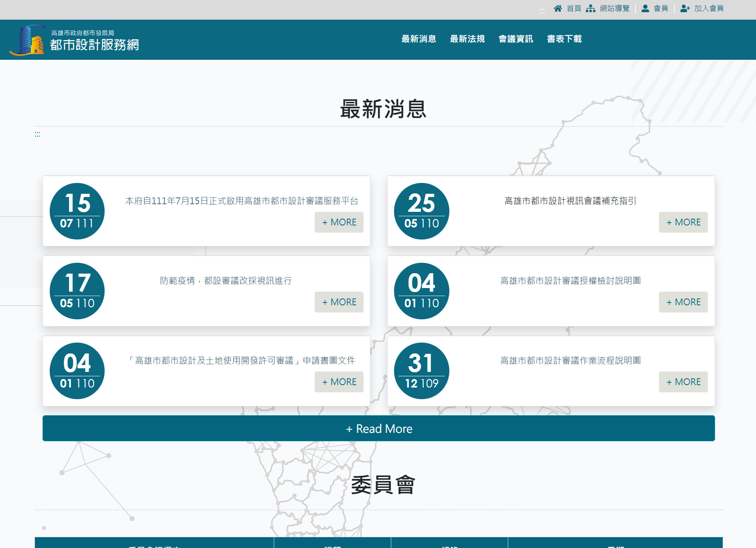Viewport: 756px width, 548px height.
Task: Click the 17 05 110 date badge
Action: 77,291
